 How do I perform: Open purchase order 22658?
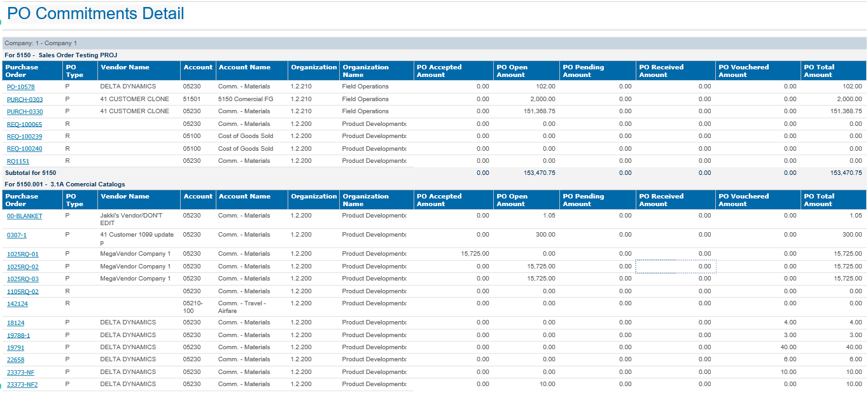pyautogui.click(x=15, y=360)
